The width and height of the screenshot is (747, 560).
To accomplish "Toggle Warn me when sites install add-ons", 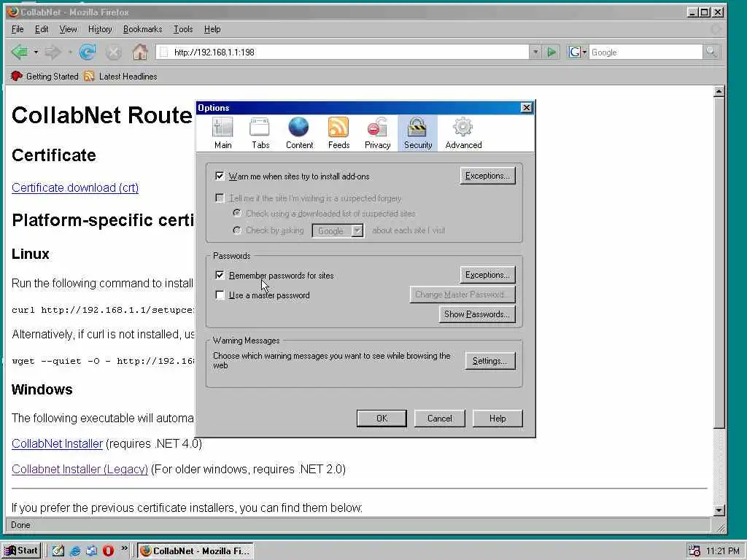I will click(x=220, y=176).
